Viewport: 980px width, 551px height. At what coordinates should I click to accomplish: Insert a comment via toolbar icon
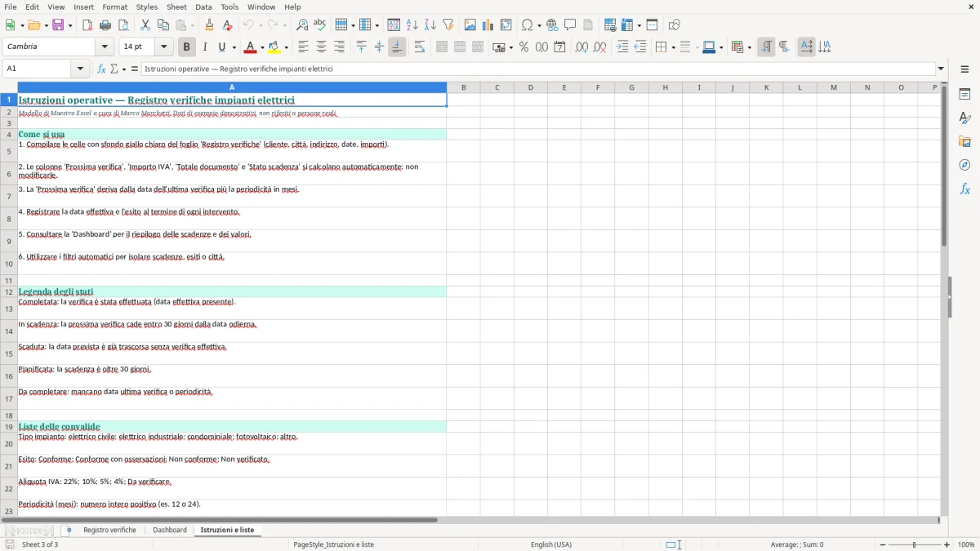coord(570,25)
